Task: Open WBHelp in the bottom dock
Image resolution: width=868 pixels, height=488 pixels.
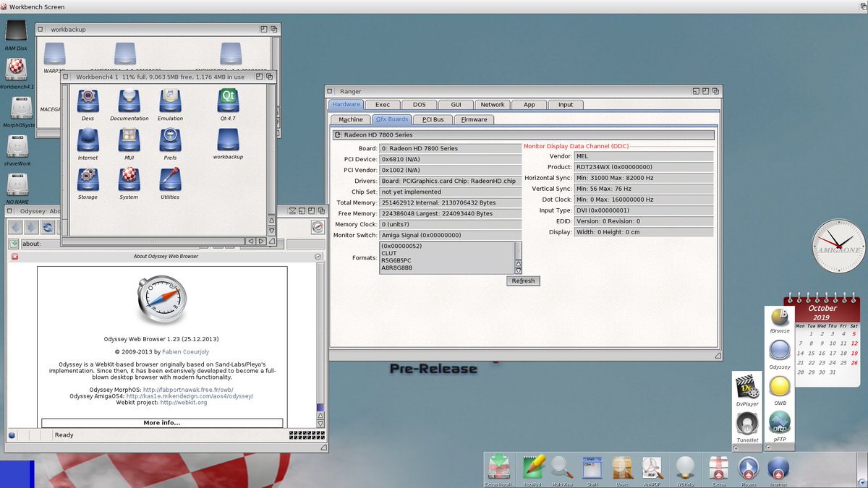Action: 684,470
